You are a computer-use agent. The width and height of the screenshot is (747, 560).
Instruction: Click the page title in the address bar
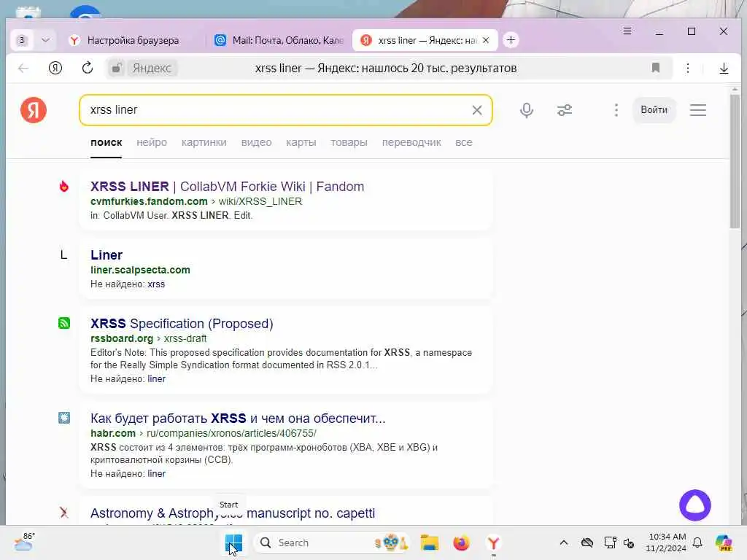[x=385, y=68]
